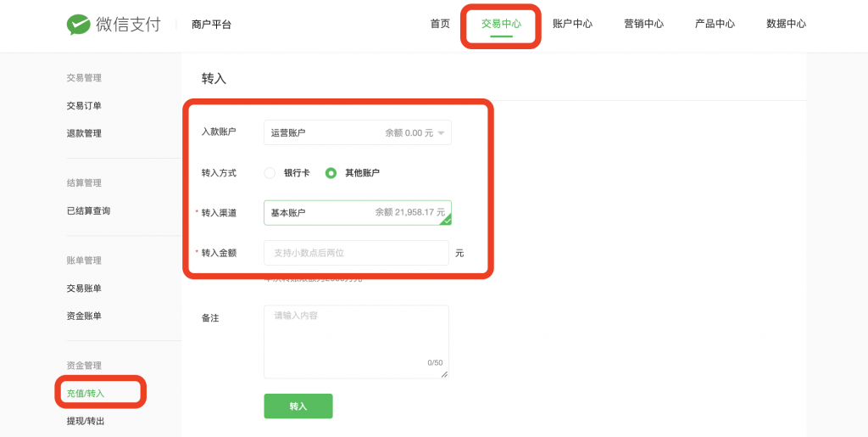Screen dimensions: 868x437
Task: Select the 其他账户 radio option
Action: 331,173
